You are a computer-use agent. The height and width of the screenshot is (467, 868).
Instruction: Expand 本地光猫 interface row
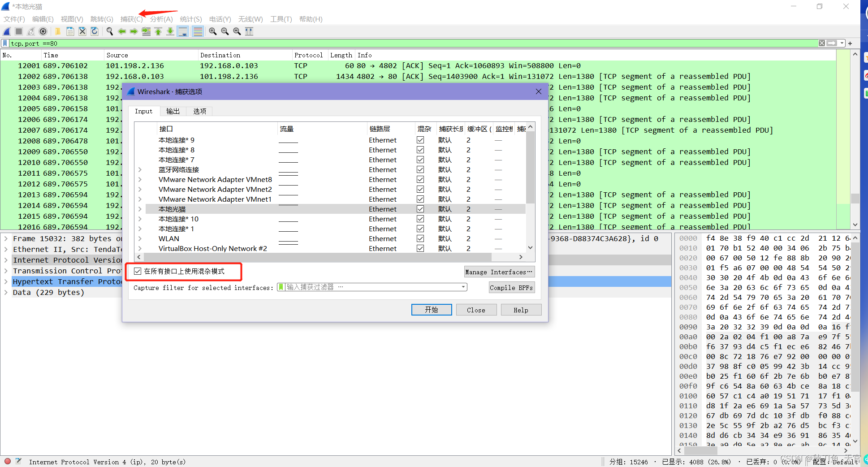click(140, 209)
